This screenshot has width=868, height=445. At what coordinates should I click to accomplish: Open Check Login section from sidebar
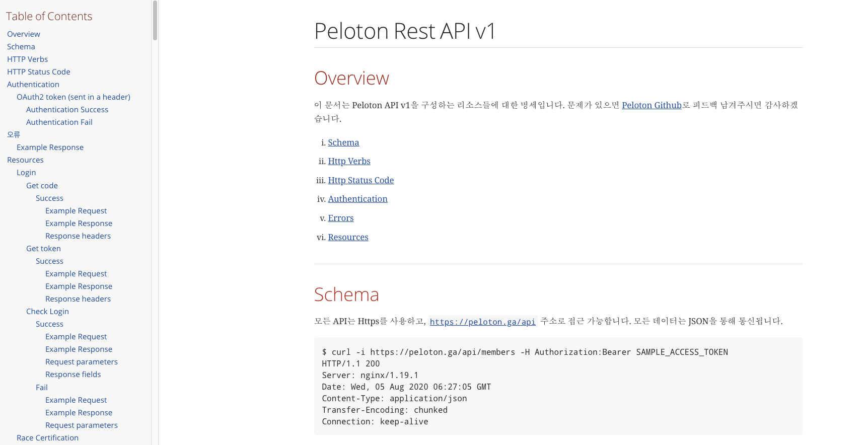tap(47, 311)
